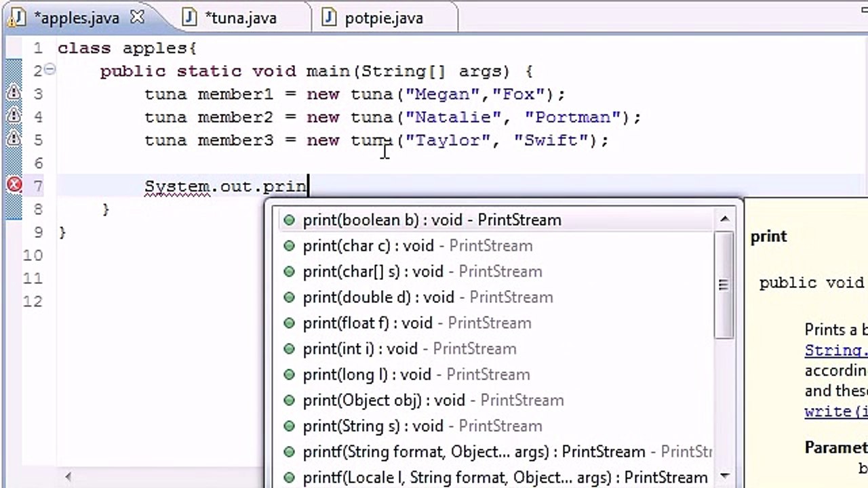
Task: Close the *apples.java editor tab
Action: 137,18
